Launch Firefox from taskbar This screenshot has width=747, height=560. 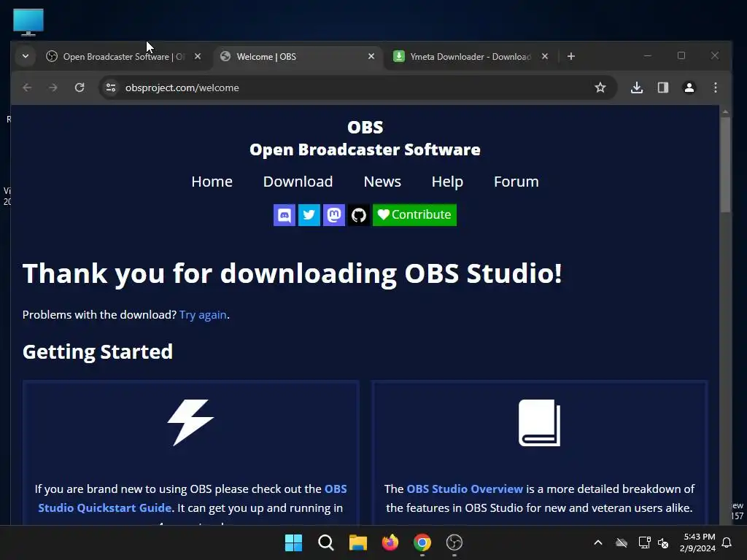point(390,542)
